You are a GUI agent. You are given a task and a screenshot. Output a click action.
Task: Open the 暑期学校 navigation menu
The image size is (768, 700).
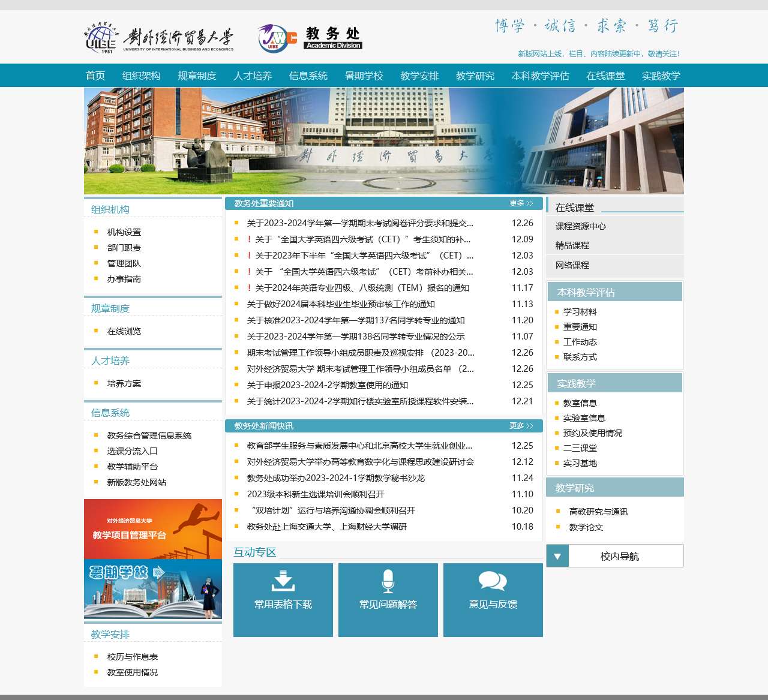pos(364,76)
